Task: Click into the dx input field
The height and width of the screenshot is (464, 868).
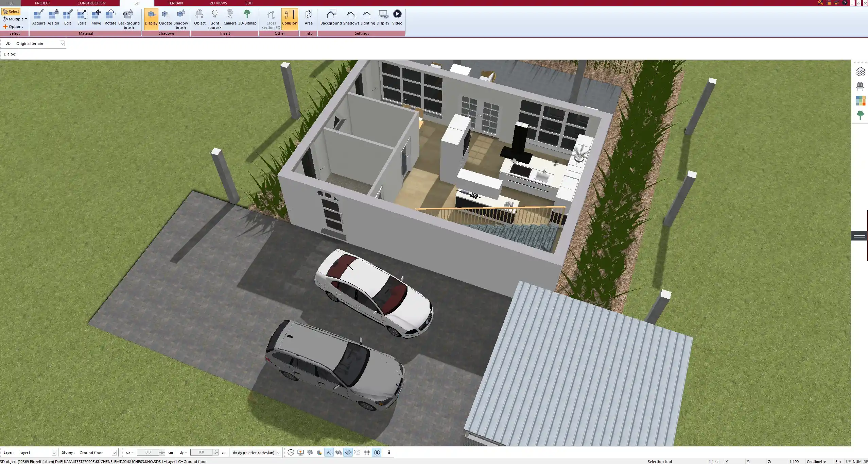Action: click(148, 452)
